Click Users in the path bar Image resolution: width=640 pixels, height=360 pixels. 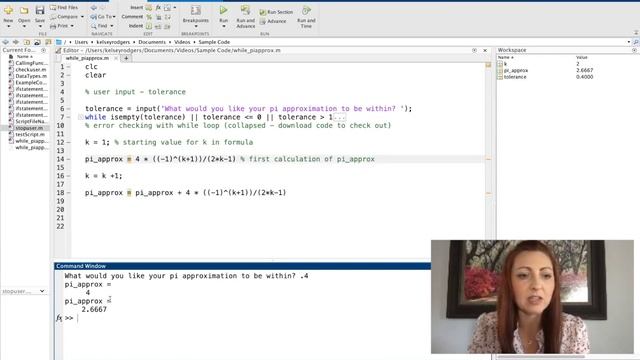tap(81, 42)
